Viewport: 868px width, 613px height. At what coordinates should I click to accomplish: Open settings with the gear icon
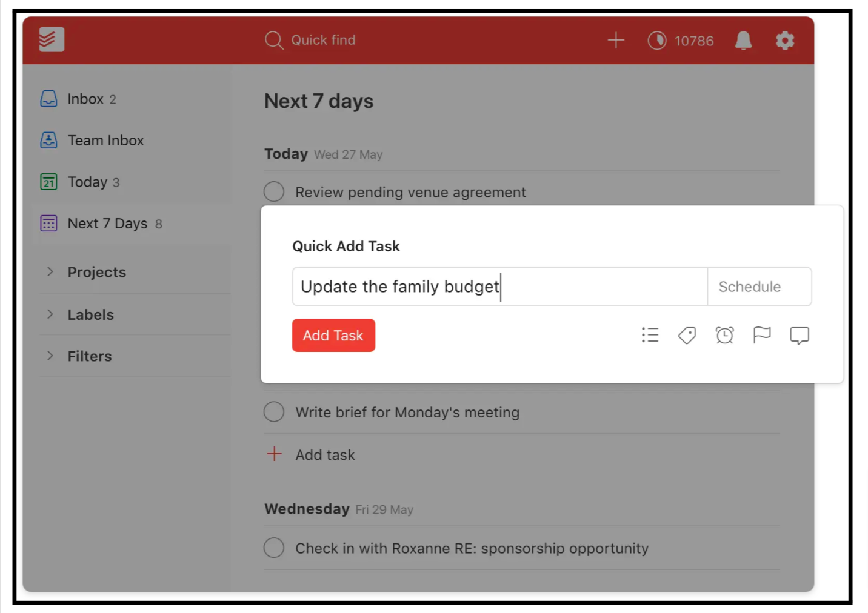(784, 41)
